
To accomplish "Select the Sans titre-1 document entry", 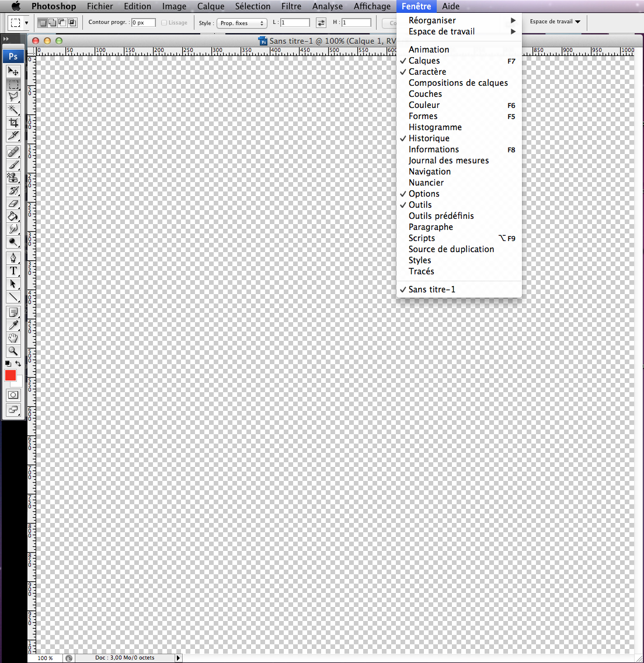I will (459, 289).
